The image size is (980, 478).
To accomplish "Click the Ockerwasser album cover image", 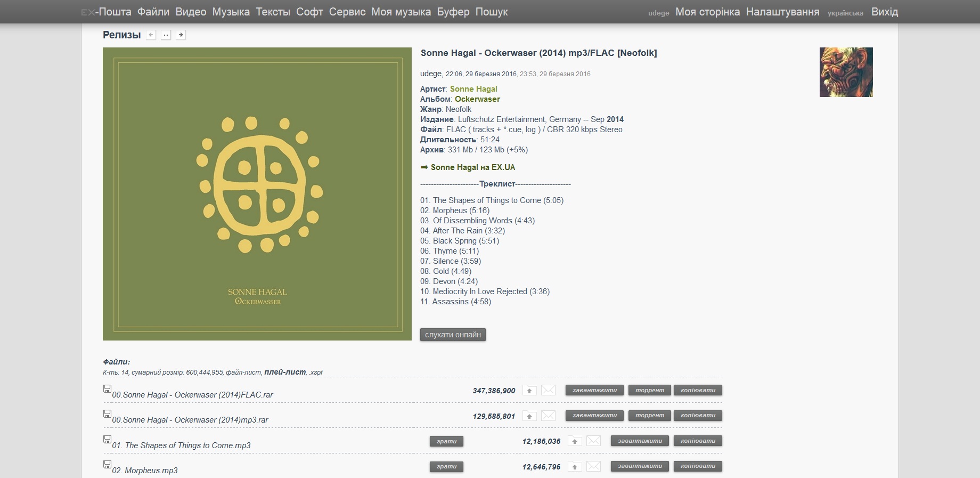I will [x=257, y=194].
